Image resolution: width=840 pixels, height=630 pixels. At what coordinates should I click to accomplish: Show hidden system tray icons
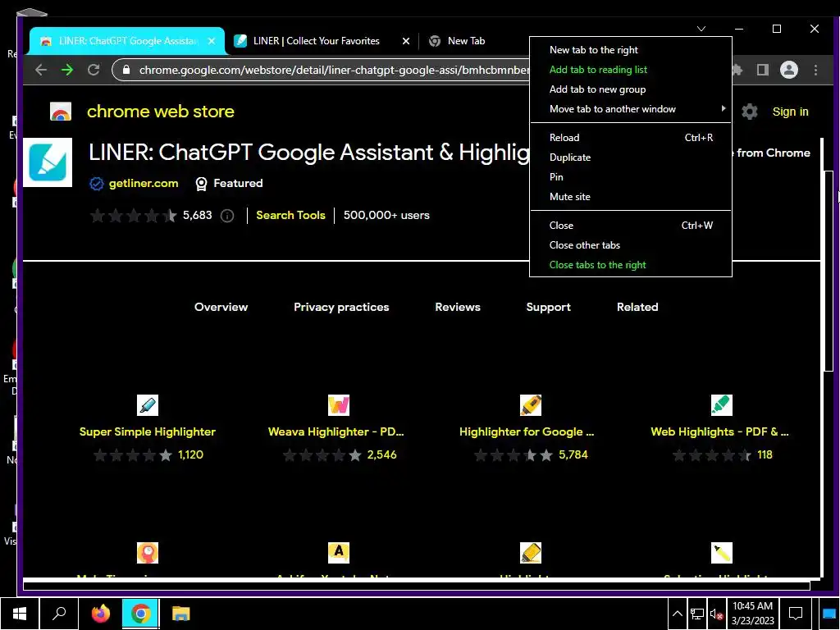pos(678,614)
